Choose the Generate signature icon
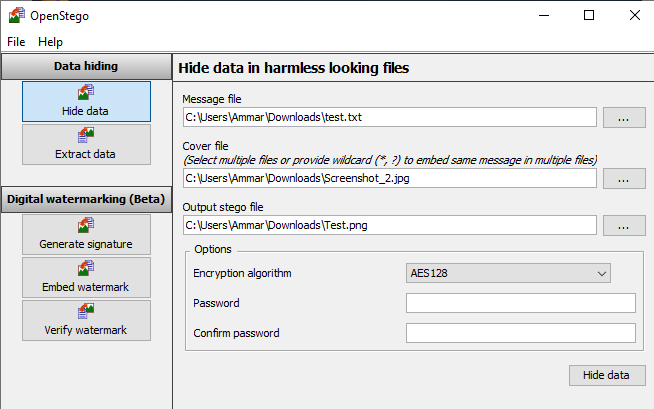The image size is (654, 409). point(86,225)
